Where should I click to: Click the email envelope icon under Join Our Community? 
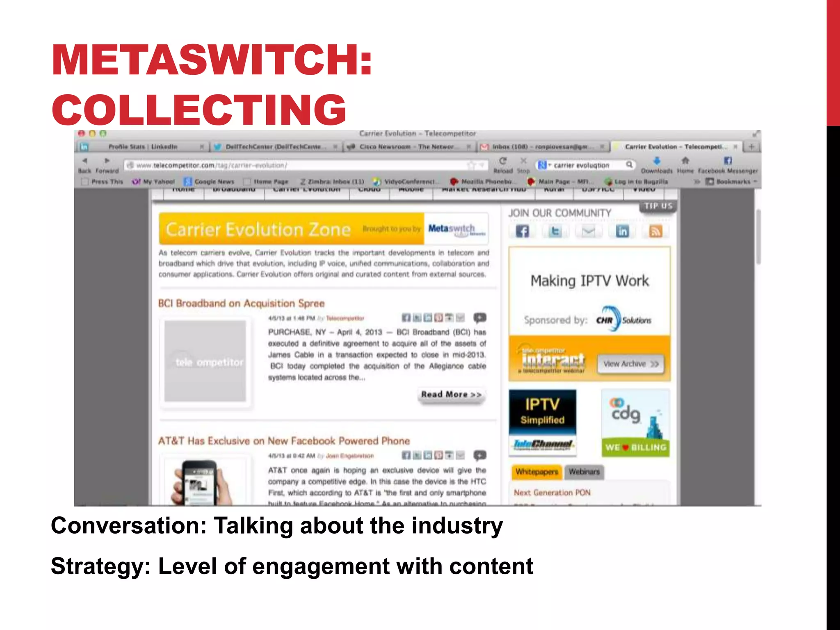589,231
